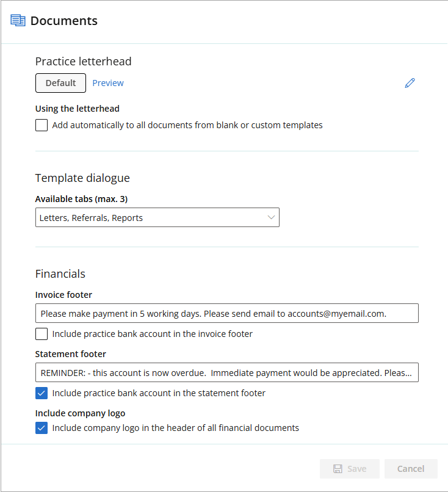Image resolution: width=448 pixels, height=492 pixels.
Task: Disable company logo in header checkbox
Action: click(42, 428)
